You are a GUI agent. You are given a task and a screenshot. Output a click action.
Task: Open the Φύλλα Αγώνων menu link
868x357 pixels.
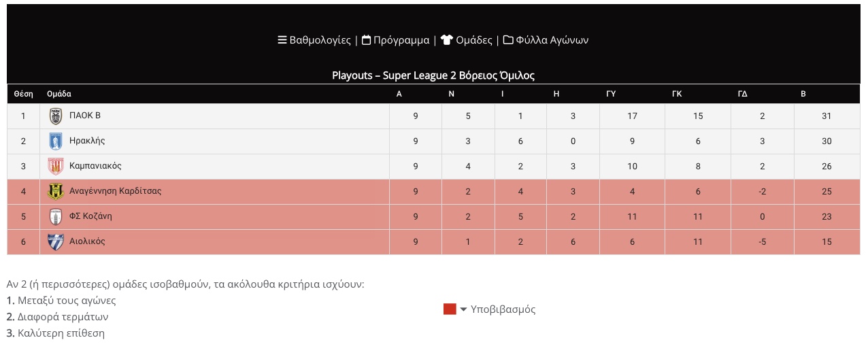click(x=552, y=40)
